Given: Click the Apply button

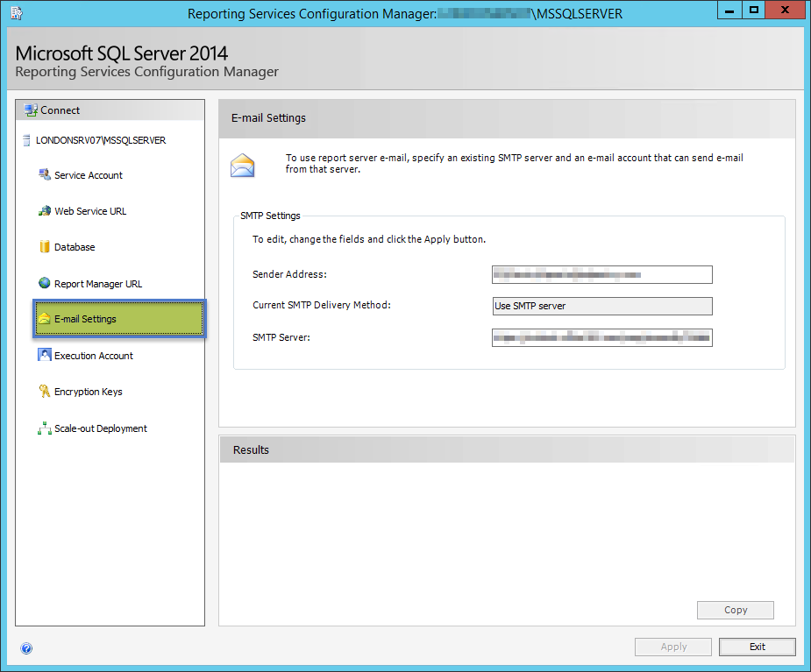Looking at the screenshot, I should 672,647.
